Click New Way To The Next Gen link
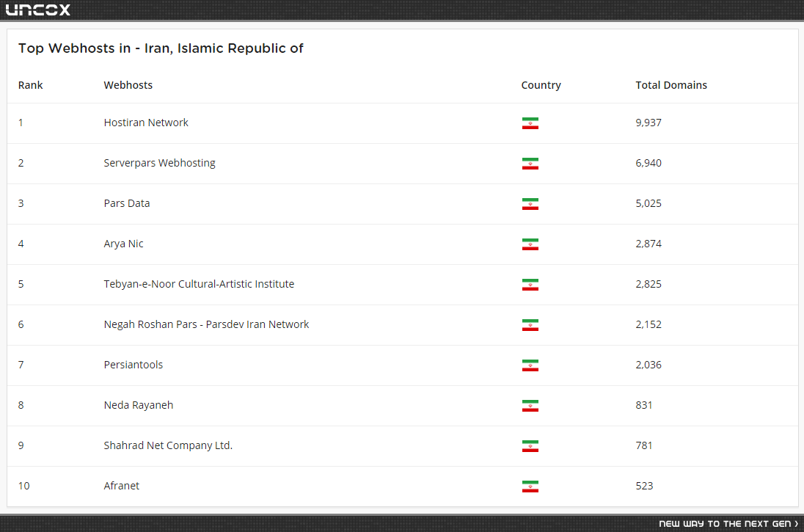This screenshot has width=804, height=532. [x=728, y=524]
